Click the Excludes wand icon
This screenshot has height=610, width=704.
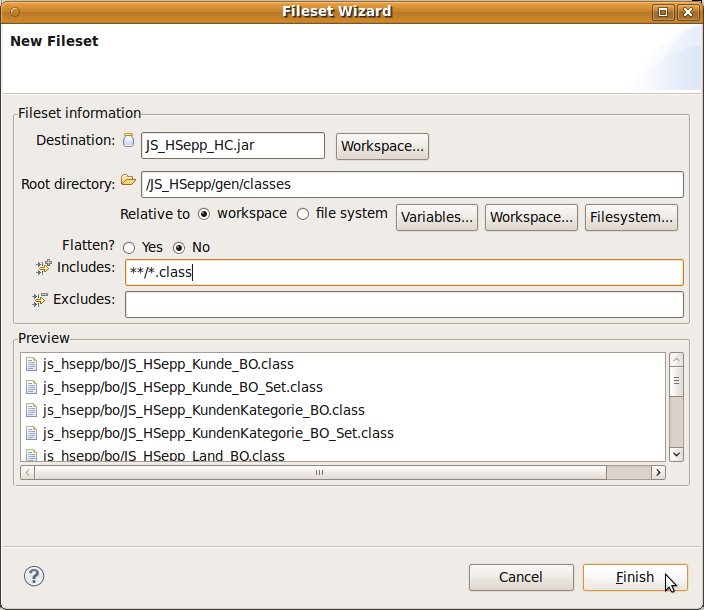tap(40, 299)
